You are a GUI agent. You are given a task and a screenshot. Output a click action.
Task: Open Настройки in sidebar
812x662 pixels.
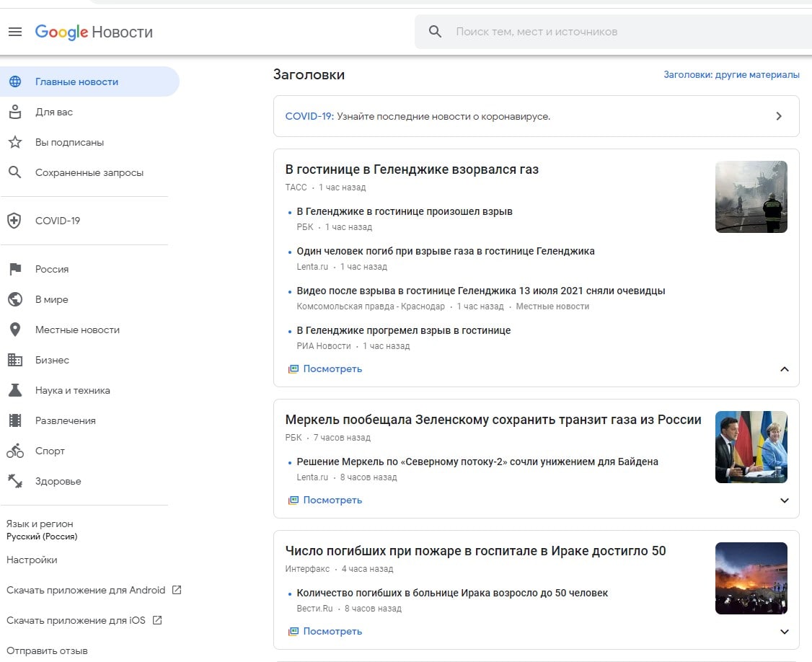point(32,560)
